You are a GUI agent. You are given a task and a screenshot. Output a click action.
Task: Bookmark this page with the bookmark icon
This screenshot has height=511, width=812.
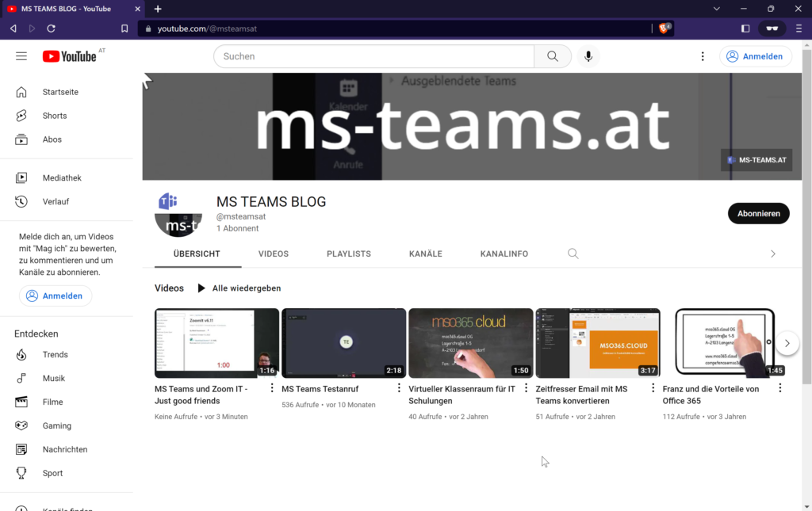point(124,29)
